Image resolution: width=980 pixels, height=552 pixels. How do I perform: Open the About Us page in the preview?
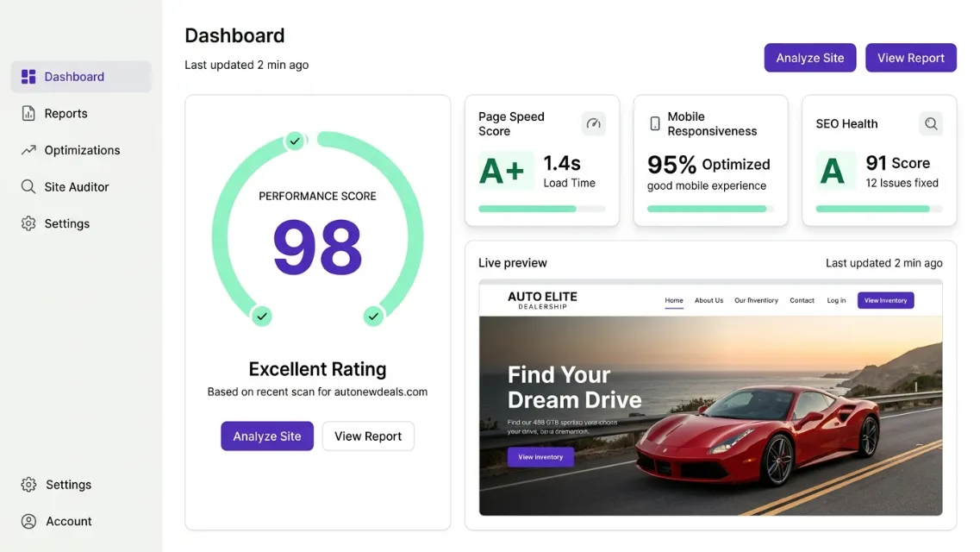(708, 300)
